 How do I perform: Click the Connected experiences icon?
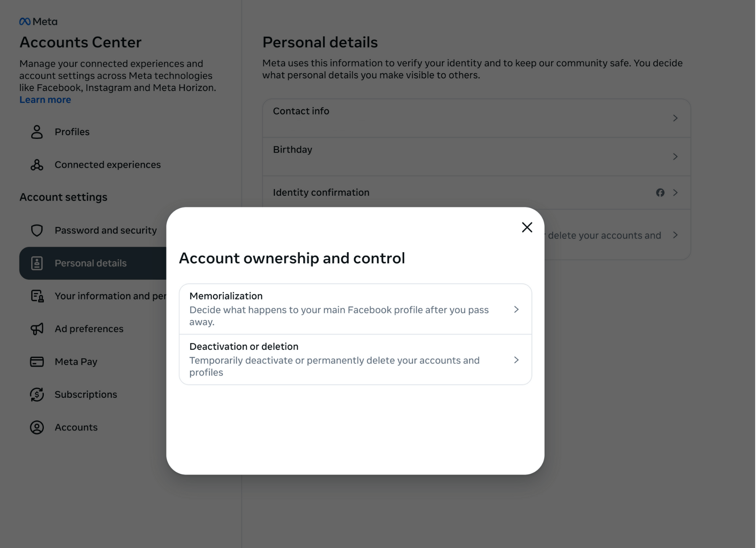click(37, 165)
